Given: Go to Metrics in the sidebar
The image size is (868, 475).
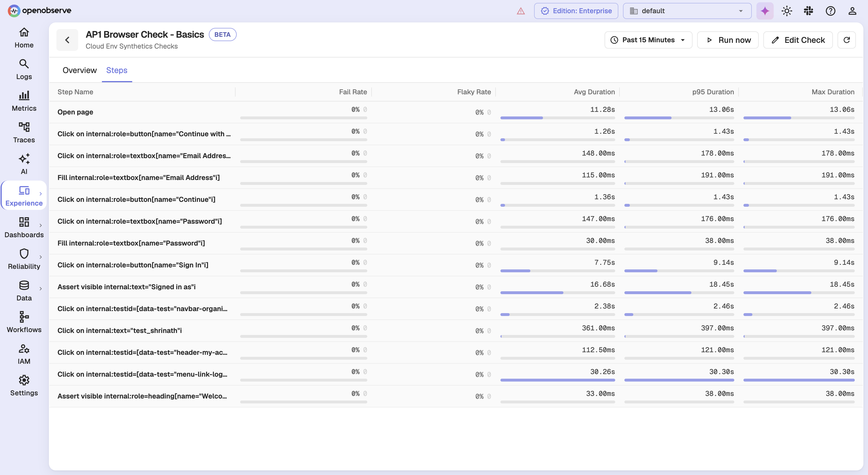Looking at the screenshot, I should pyautogui.click(x=24, y=101).
